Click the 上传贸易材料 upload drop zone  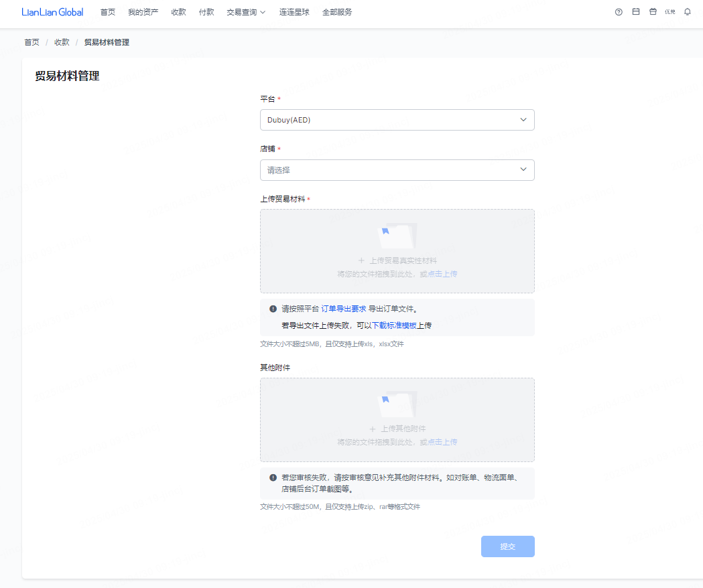click(397, 251)
